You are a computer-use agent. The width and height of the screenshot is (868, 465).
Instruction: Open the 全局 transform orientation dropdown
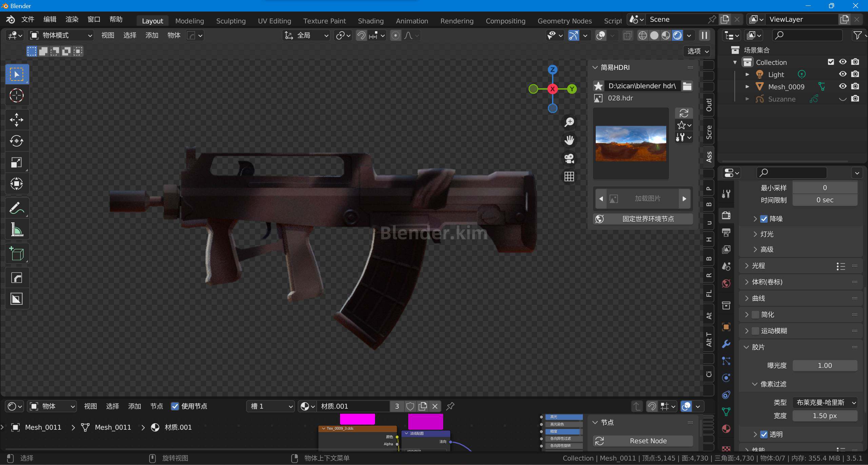point(306,35)
